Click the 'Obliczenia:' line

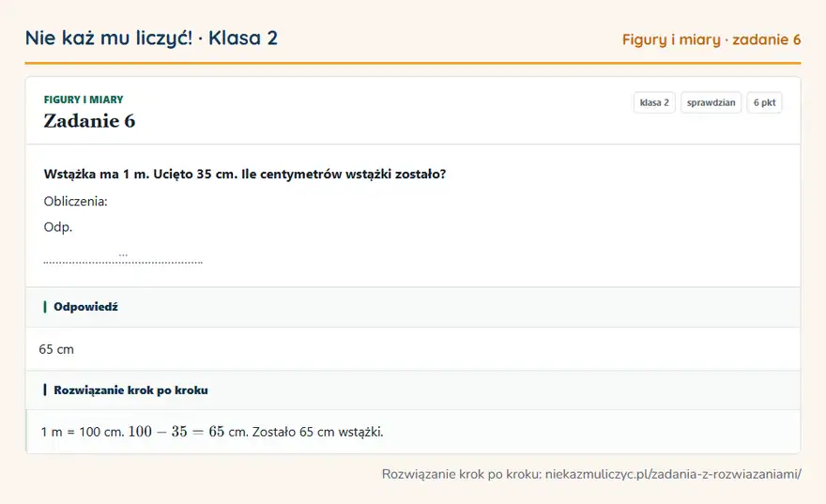[75, 201]
